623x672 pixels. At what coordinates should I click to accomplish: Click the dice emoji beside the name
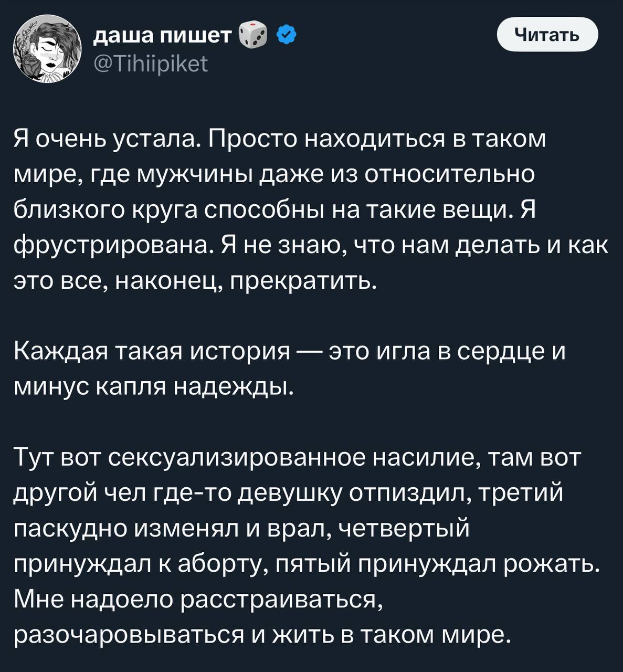point(253,35)
